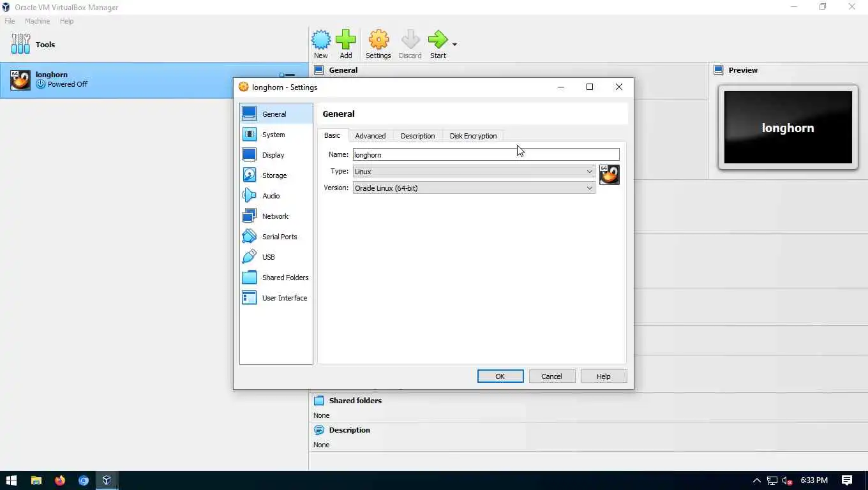Image resolution: width=868 pixels, height=490 pixels.
Task: Expand the Type dropdown showing Linux
Action: tap(474, 171)
